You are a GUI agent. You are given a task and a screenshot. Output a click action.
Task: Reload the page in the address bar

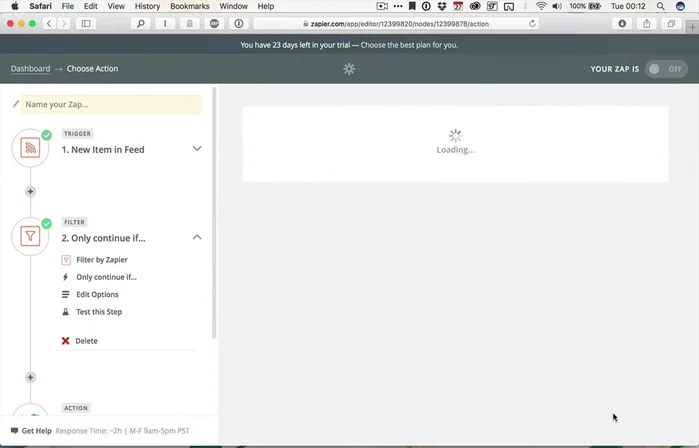532,23
